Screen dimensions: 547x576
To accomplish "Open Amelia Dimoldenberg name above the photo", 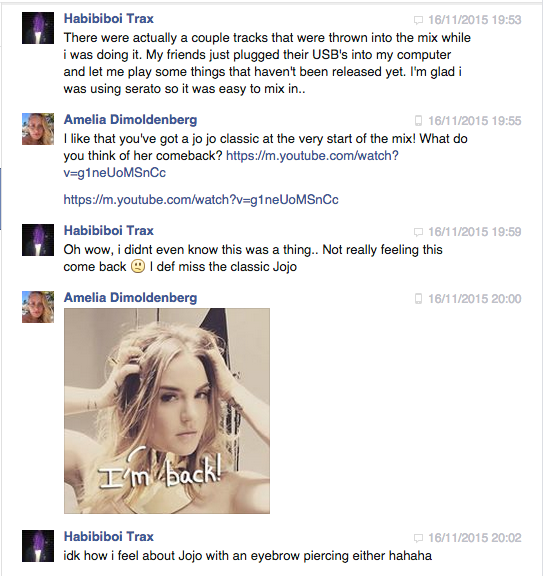I will pyautogui.click(x=130, y=298).
